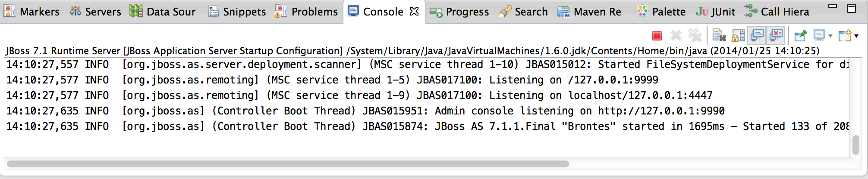Click the Display Selected Console monitor icon
The image size is (868, 179).
tap(819, 35)
